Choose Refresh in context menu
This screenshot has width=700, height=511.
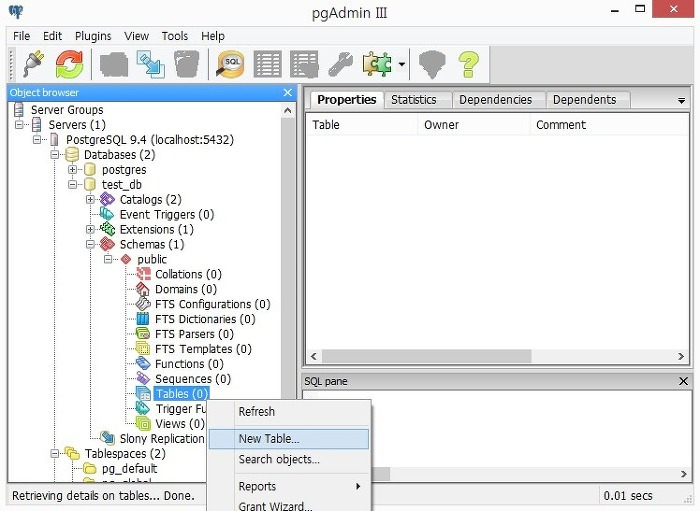coord(289,411)
